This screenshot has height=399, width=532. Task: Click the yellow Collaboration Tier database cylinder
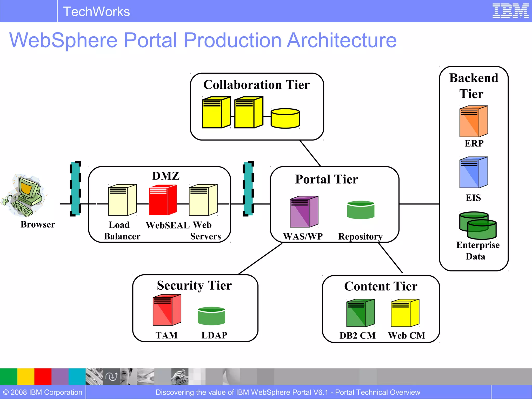coord(285,118)
